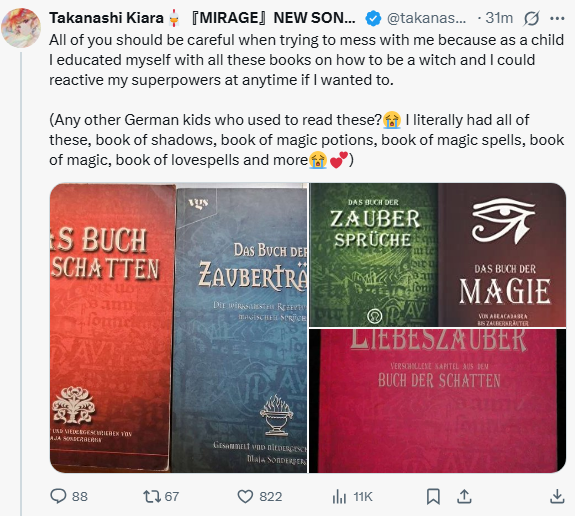Open the red and blue books photo
This screenshot has width=575, height=516.
click(179, 328)
